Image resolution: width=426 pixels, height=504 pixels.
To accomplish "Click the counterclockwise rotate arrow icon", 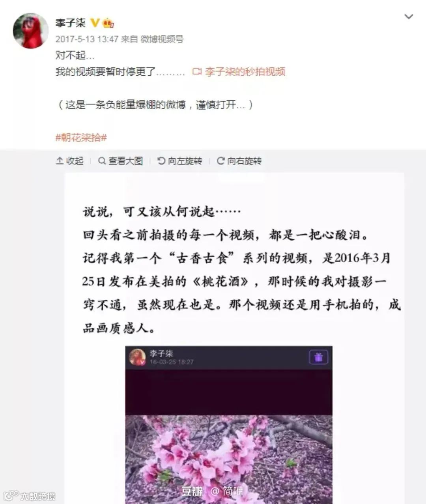I will click(161, 161).
